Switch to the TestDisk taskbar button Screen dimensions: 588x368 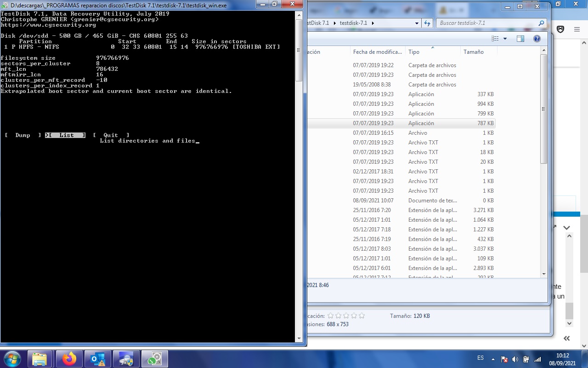[155, 359]
